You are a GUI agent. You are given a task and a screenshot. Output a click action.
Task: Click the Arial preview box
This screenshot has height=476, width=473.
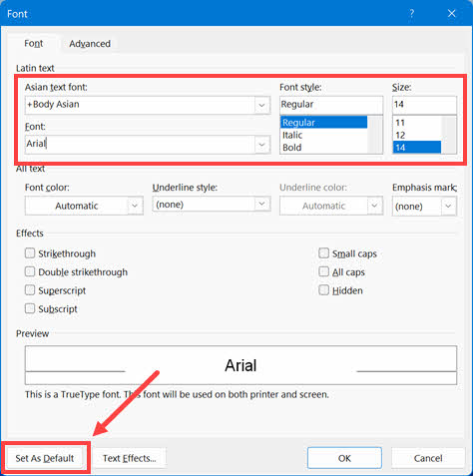pyautogui.click(x=240, y=365)
